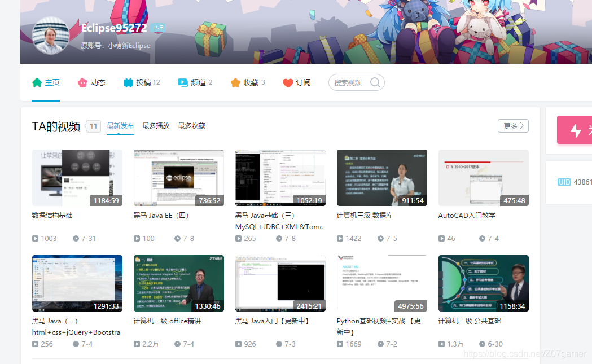The width and height of the screenshot is (592, 364).
Task: Open the 黑马 Java入门 thumbnail
Action: coord(280,283)
